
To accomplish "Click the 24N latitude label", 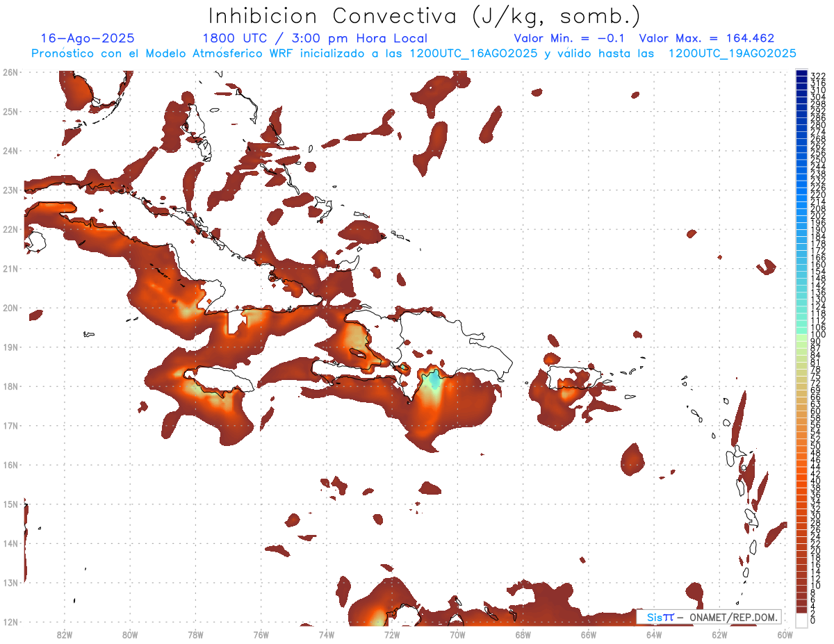I will [x=10, y=151].
